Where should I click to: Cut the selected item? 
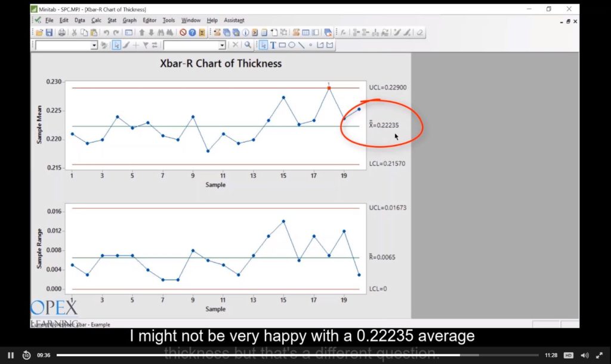[x=74, y=32]
